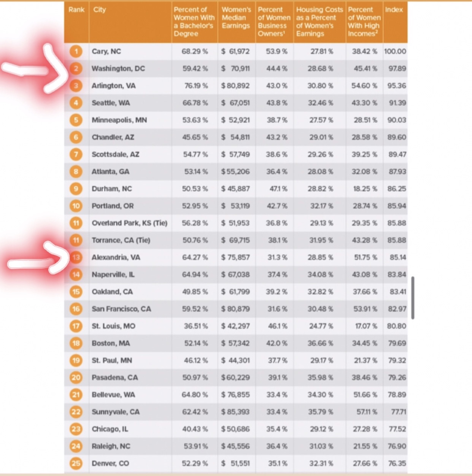This screenshot has height=476, width=472.
Task: Click the rank 25 badge beside Denver, CO
Action: [76, 463]
